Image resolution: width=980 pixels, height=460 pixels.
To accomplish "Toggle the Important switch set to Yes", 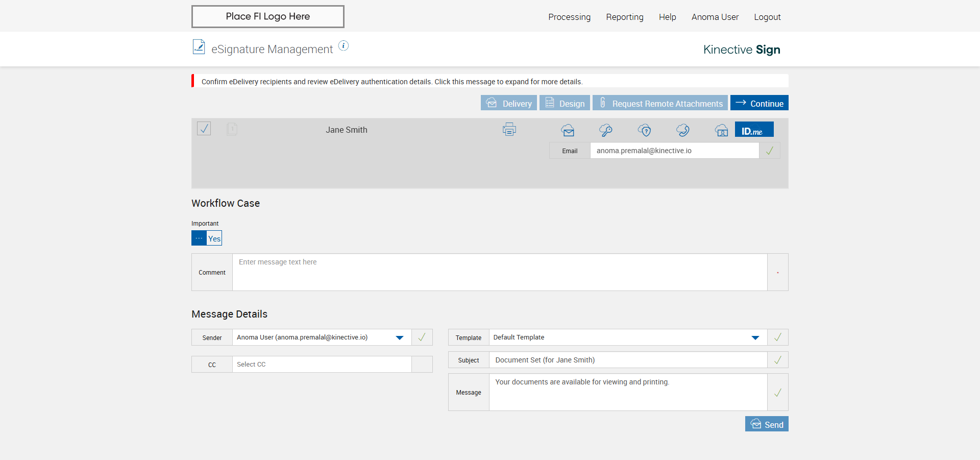I will (x=207, y=238).
